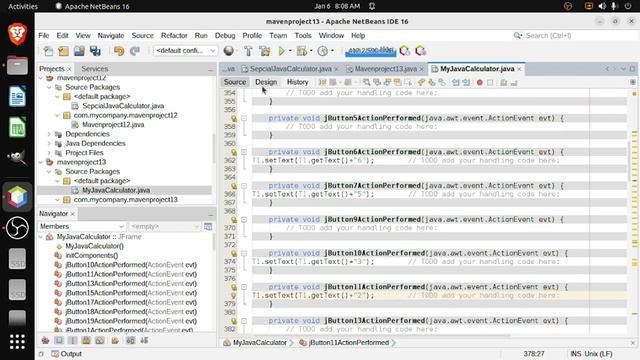
Task: Select the MyJavaCalculator() constructor in Navigator
Action: (x=94, y=246)
